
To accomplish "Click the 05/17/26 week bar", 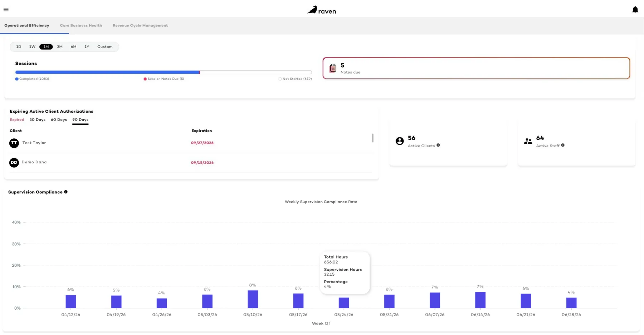I will (x=298, y=301).
